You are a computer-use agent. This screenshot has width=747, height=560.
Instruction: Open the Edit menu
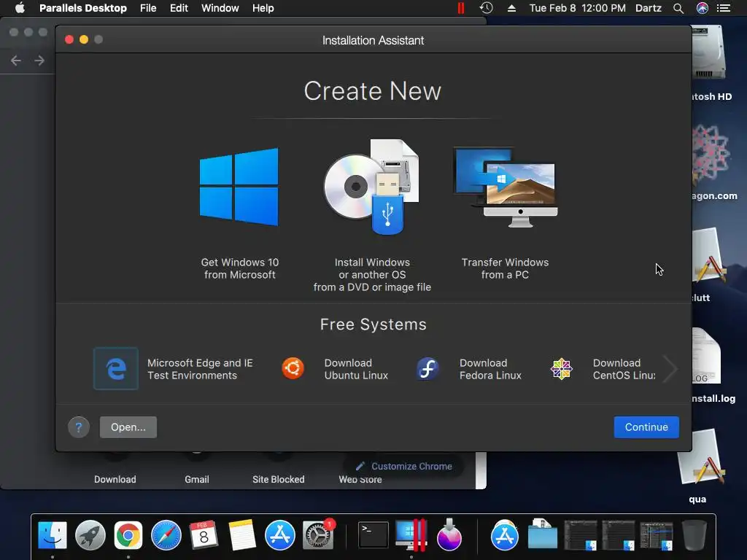point(179,8)
